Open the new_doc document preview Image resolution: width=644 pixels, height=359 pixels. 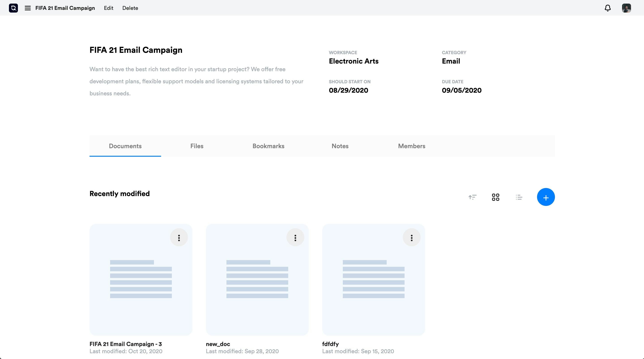[257, 280]
